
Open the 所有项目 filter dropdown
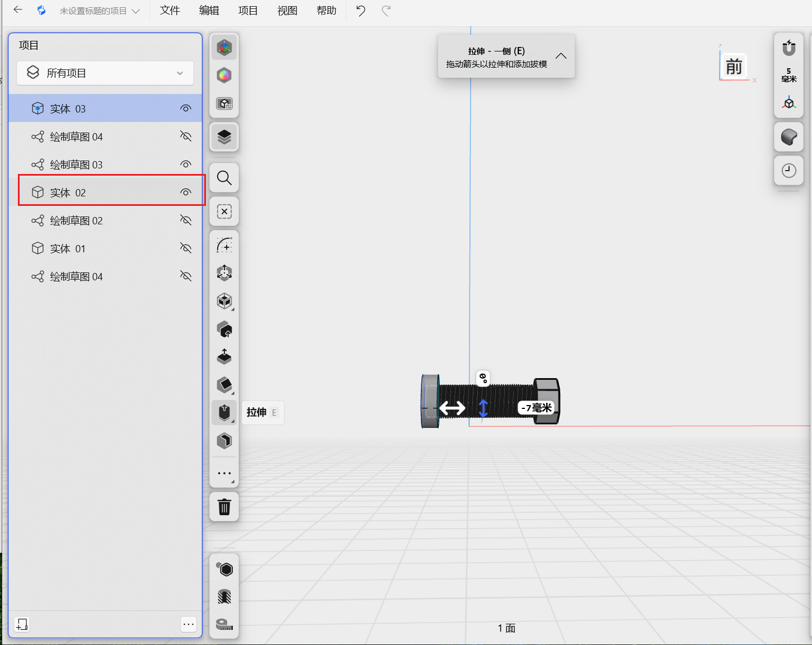(105, 73)
